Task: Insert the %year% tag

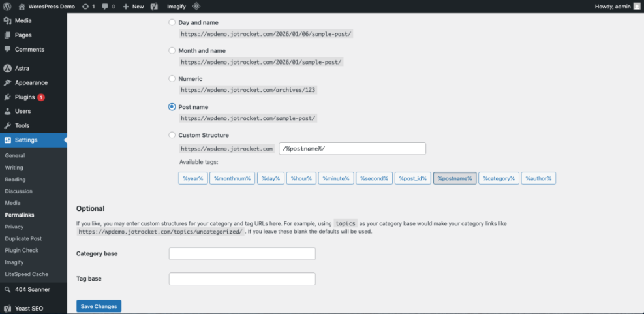Action: point(193,178)
